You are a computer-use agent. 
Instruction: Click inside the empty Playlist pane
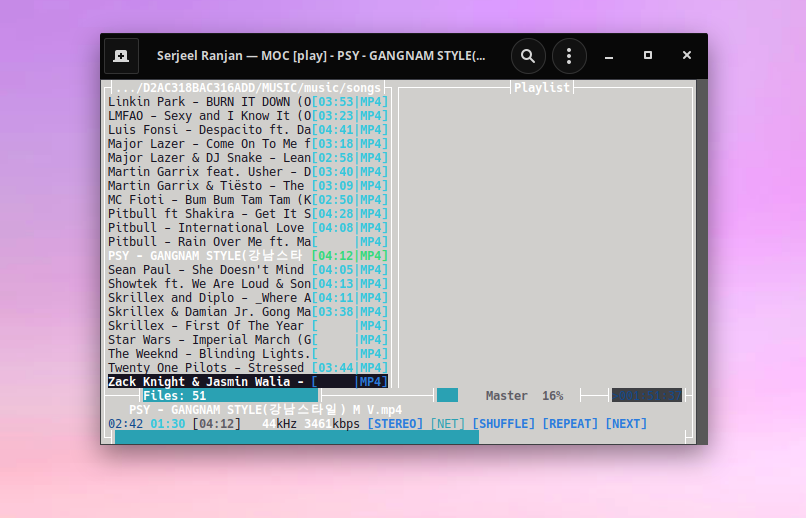pyautogui.click(x=545, y=239)
